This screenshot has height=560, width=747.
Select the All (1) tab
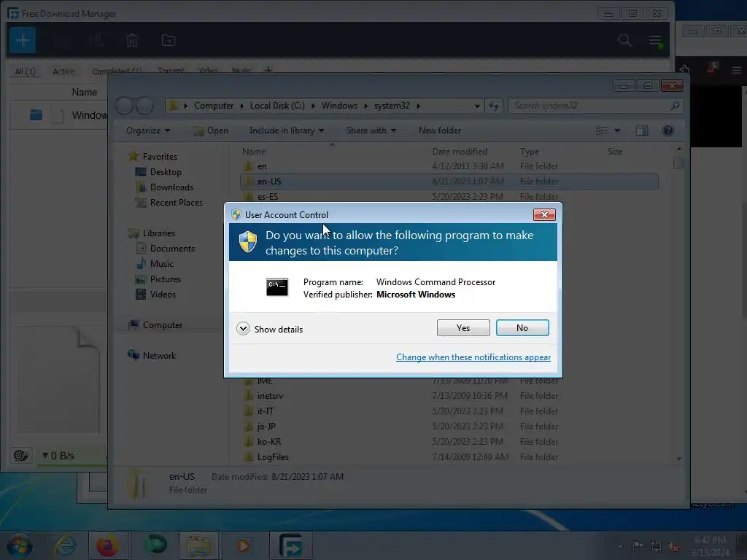click(x=25, y=71)
